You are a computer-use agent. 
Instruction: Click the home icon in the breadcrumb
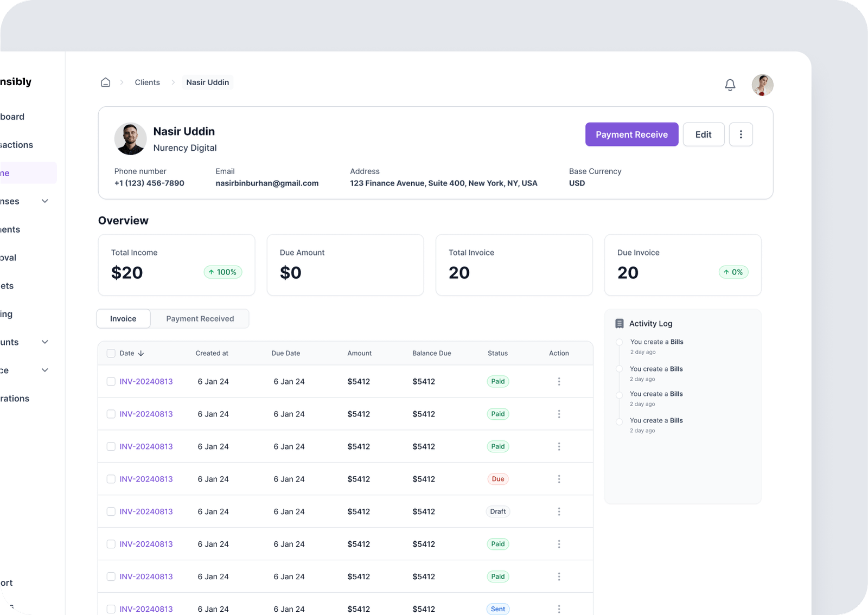[106, 82]
